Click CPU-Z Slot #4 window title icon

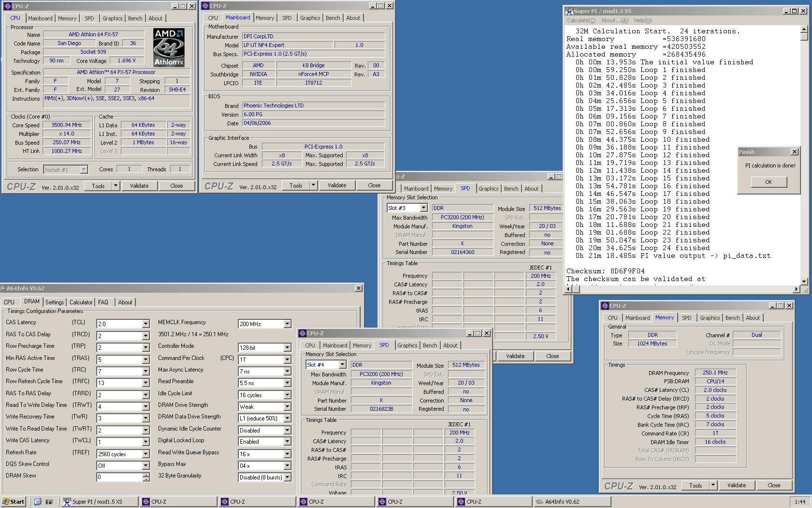pos(303,333)
